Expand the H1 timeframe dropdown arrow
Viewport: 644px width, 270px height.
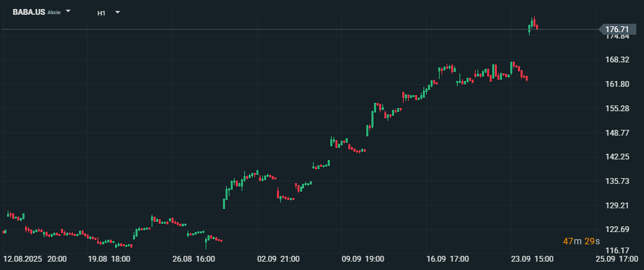pos(118,12)
